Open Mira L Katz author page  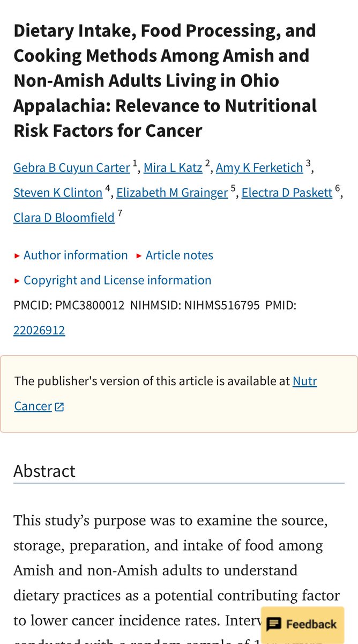pyautogui.click(x=173, y=168)
